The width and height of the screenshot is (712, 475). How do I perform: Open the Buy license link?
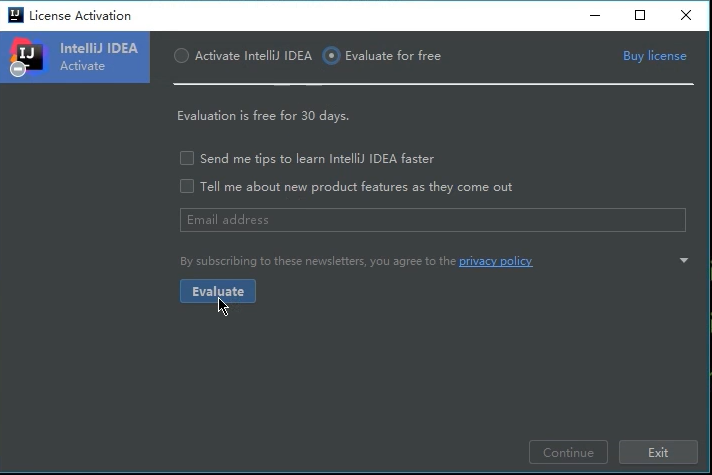[654, 56]
